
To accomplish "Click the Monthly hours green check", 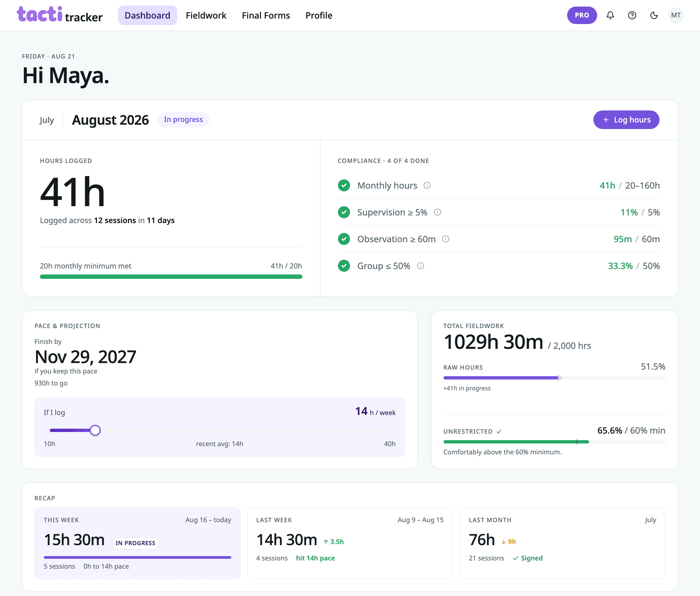I will tap(344, 185).
